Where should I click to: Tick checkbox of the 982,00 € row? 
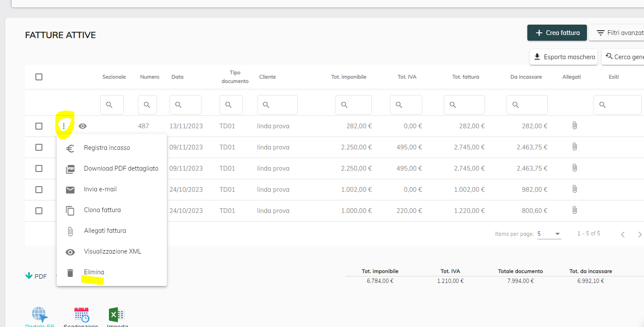click(x=39, y=190)
